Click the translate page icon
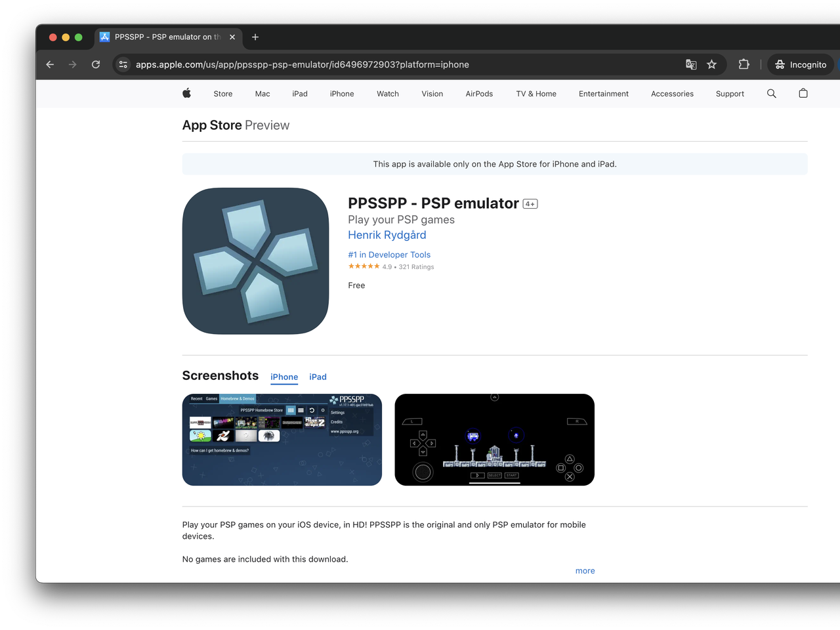This screenshot has width=840, height=630. point(691,64)
